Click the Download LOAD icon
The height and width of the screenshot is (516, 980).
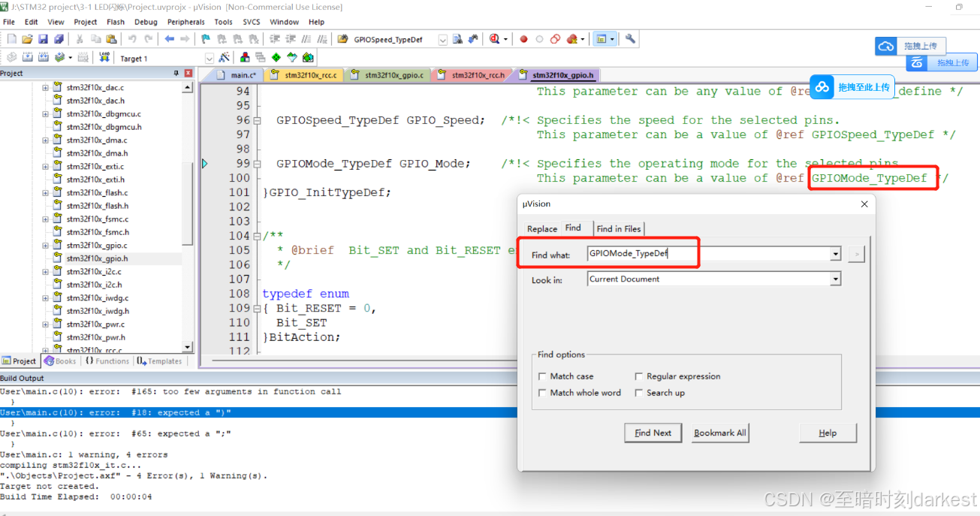[x=104, y=58]
